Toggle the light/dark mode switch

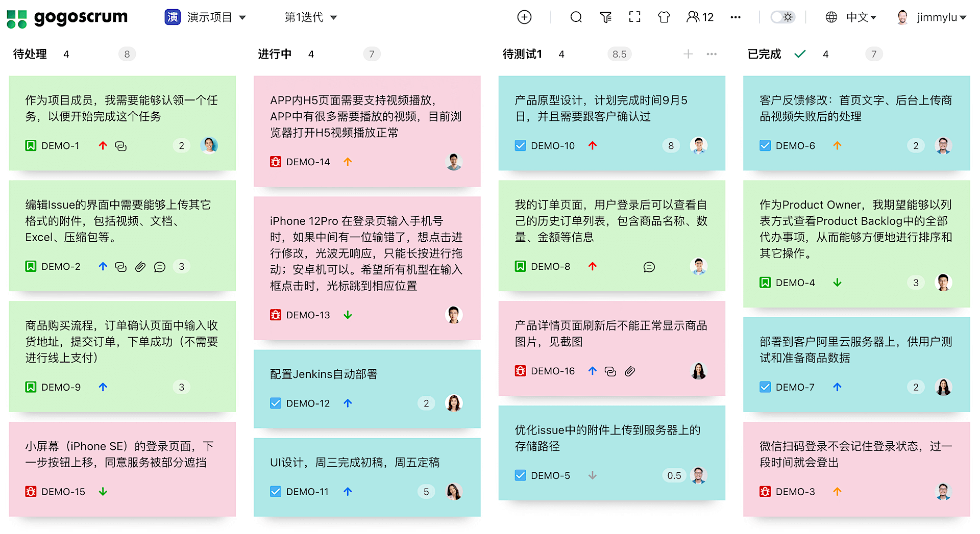pos(782,17)
